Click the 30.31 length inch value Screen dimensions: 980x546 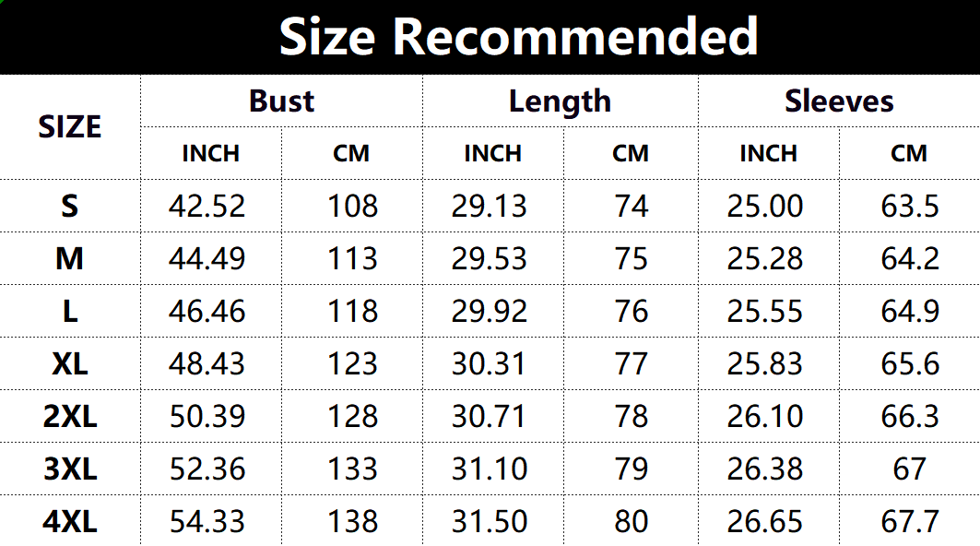click(490, 363)
